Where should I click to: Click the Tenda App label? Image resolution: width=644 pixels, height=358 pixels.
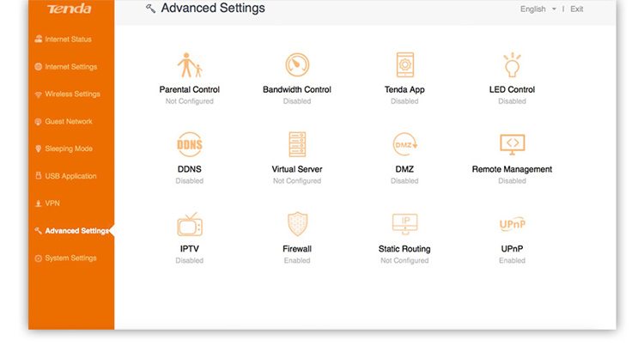click(404, 89)
